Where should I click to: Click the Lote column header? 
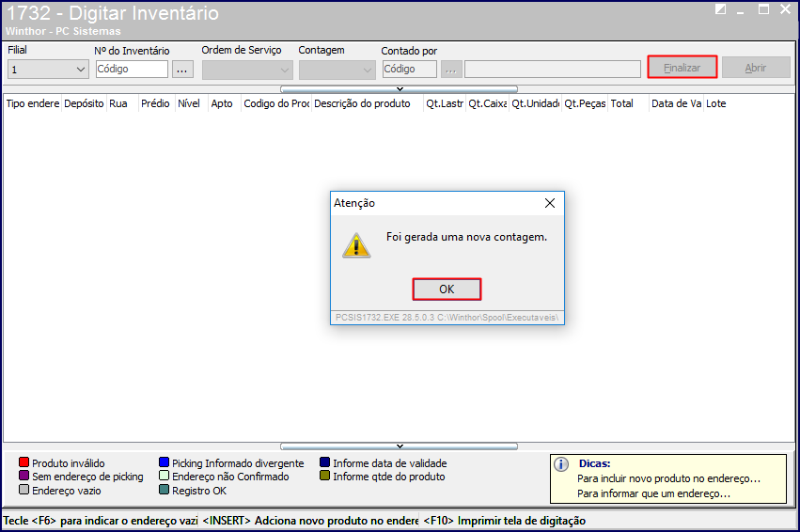pyautogui.click(x=715, y=103)
